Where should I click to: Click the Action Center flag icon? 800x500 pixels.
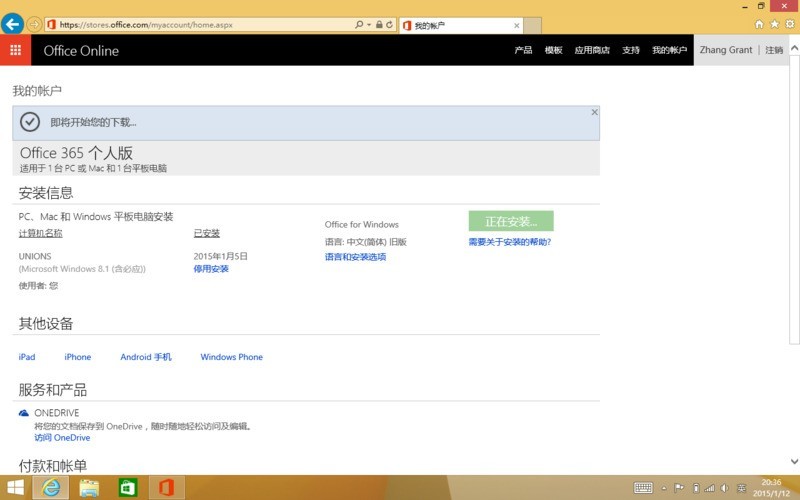(679, 488)
